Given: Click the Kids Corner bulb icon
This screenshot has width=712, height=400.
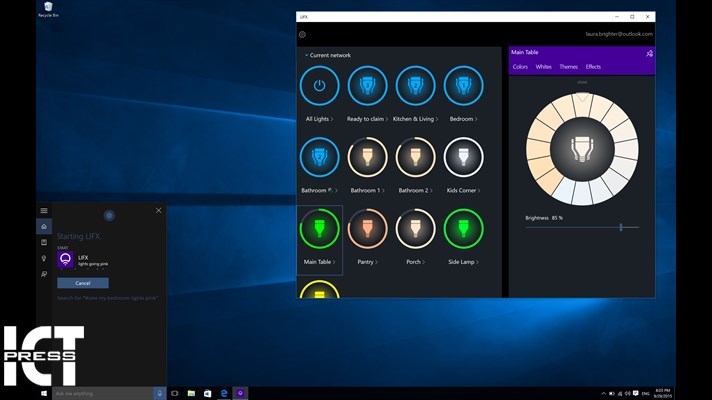Looking at the screenshot, I should pos(463,157).
